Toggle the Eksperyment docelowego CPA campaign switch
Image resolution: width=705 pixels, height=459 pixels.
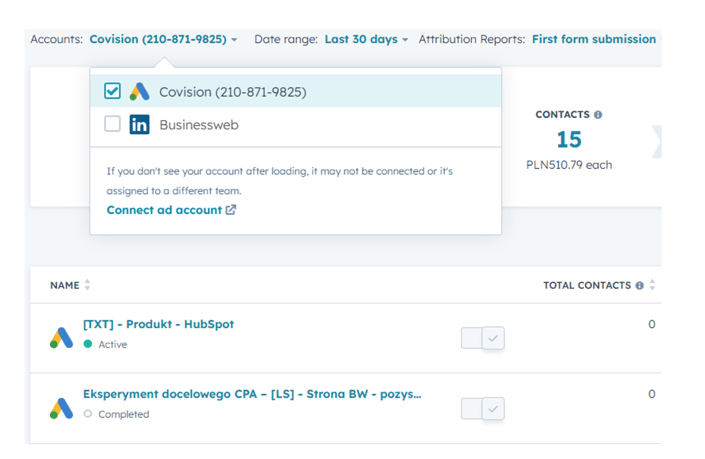pyautogui.click(x=482, y=409)
